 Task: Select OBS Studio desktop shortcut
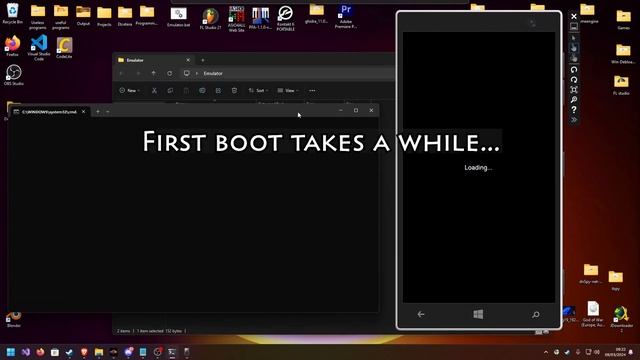(x=13, y=75)
